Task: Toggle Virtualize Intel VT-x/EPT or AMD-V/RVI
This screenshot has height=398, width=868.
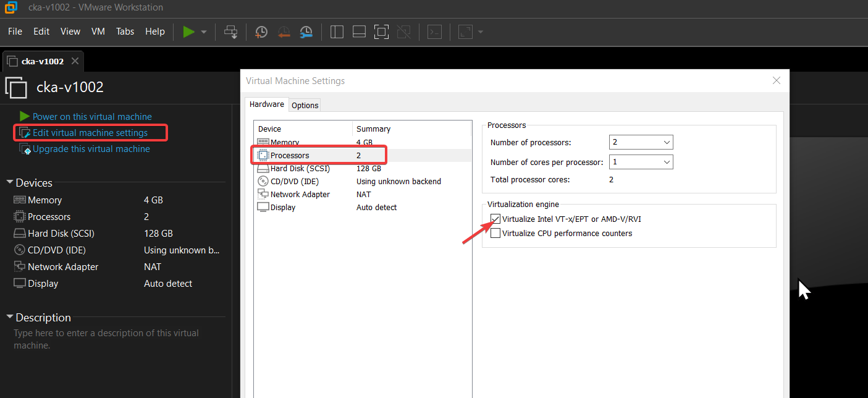Action: click(495, 219)
